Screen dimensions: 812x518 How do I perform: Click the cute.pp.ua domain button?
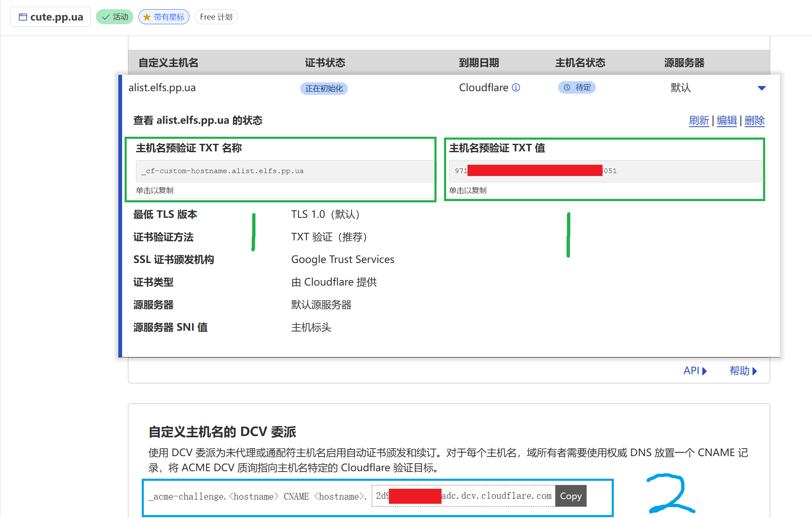pos(51,17)
